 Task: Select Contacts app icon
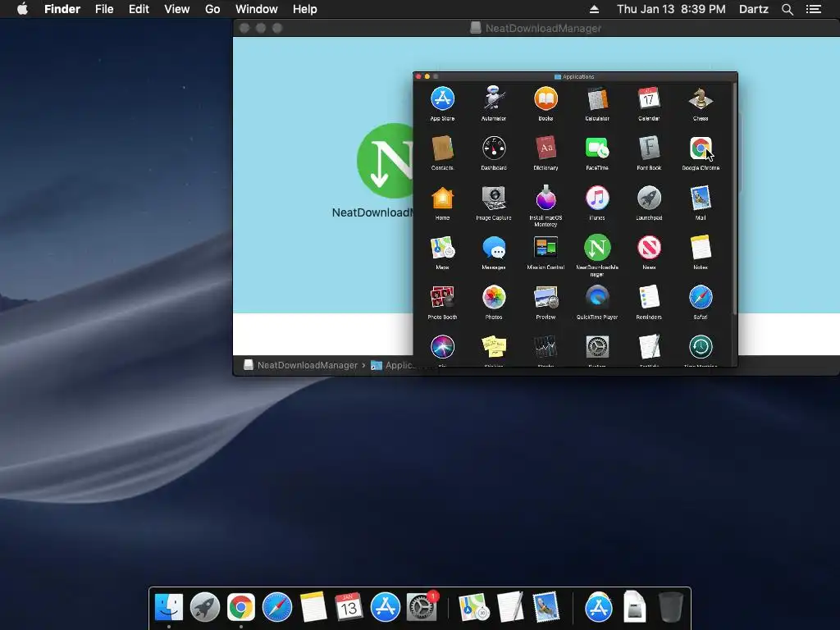(x=442, y=148)
